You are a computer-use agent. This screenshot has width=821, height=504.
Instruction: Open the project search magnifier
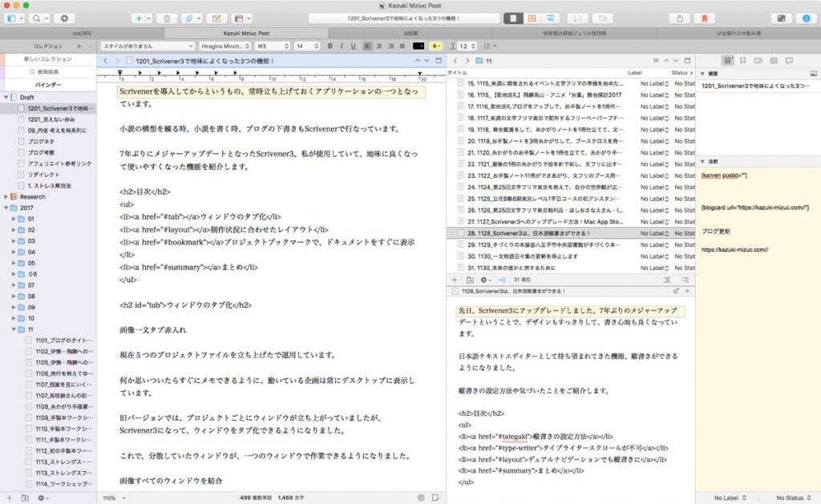point(39,18)
